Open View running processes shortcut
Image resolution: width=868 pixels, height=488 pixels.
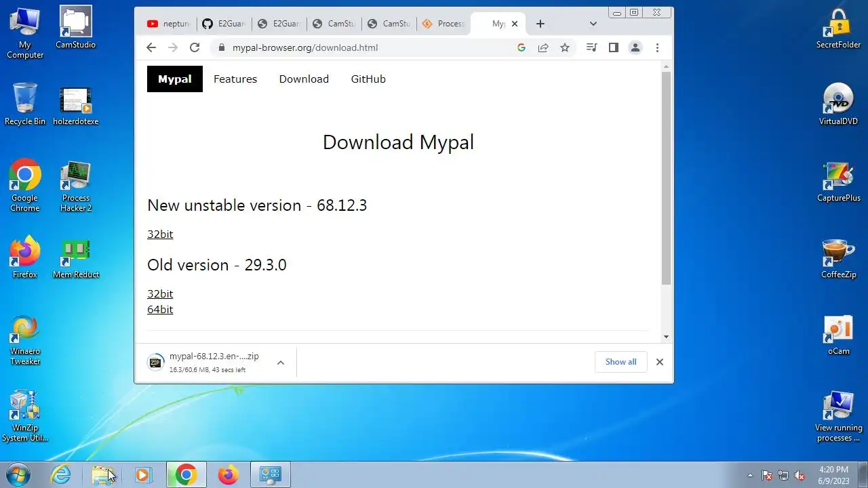pyautogui.click(x=838, y=416)
